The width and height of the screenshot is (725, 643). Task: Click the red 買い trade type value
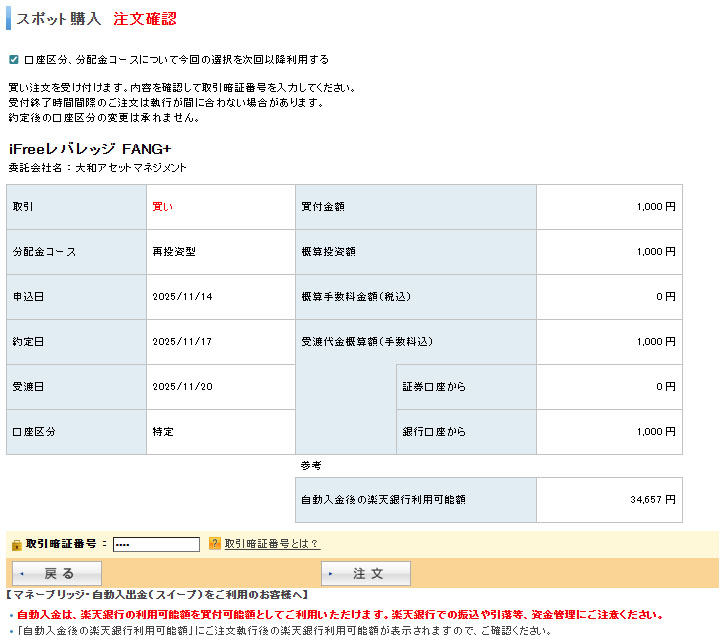click(x=162, y=207)
